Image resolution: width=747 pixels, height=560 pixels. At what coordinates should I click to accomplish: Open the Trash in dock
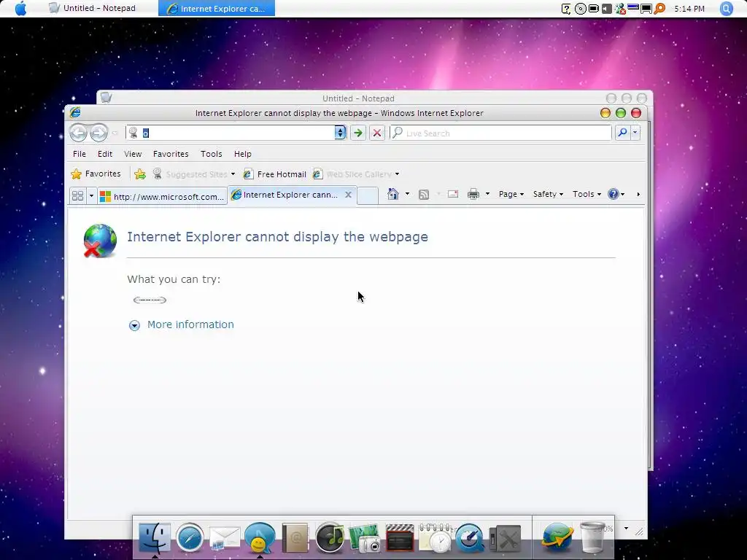pyautogui.click(x=592, y=538)
